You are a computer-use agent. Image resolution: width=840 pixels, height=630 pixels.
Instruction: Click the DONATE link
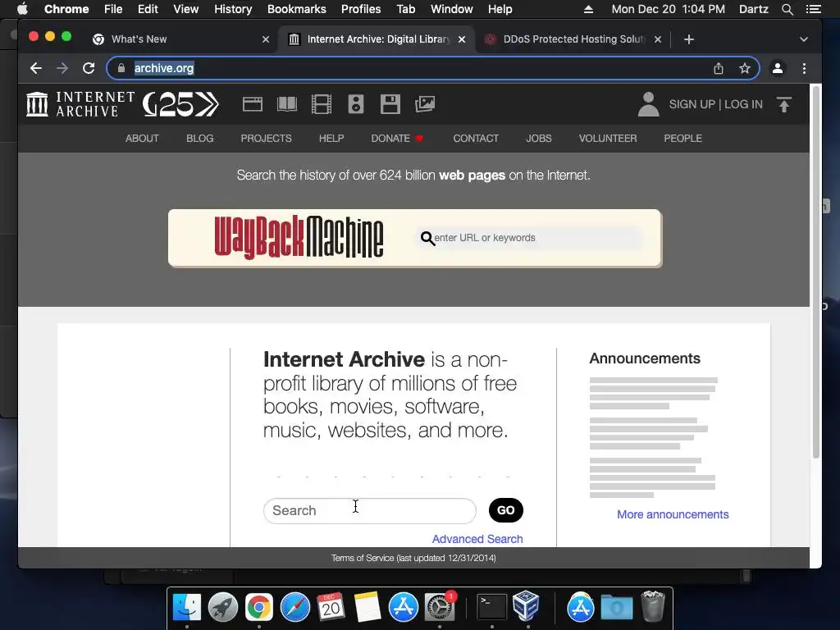point(397,138)
